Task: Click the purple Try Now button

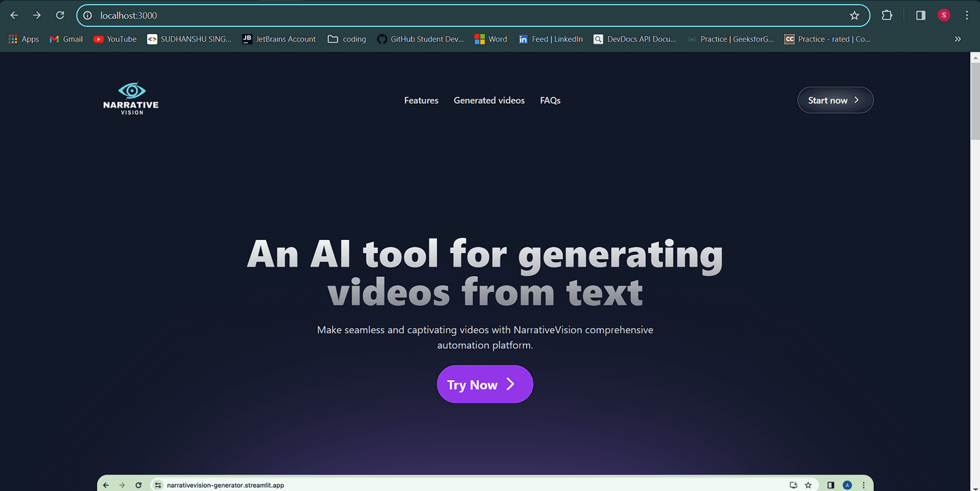Action: (485, 384)
